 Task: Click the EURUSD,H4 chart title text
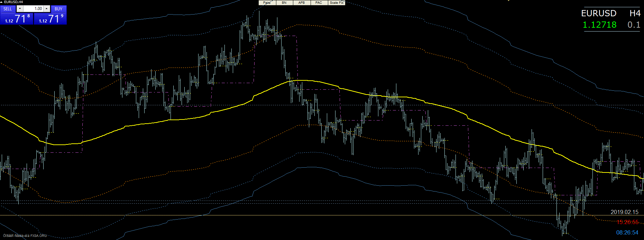13,2
